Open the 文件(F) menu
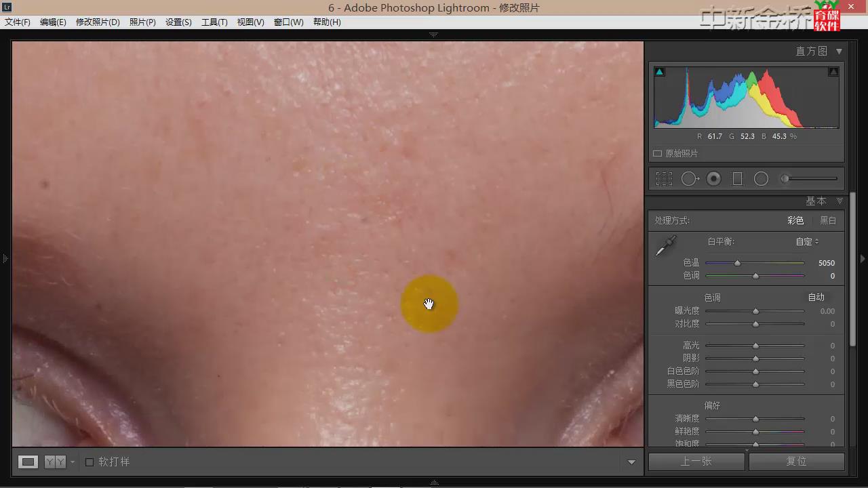 pyautogui.click(x=18, y=22)
